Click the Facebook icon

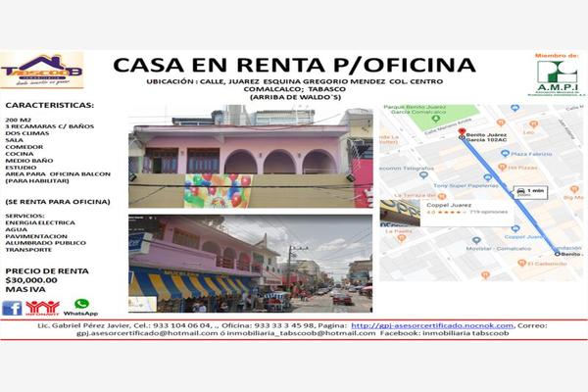coord(13,308)
